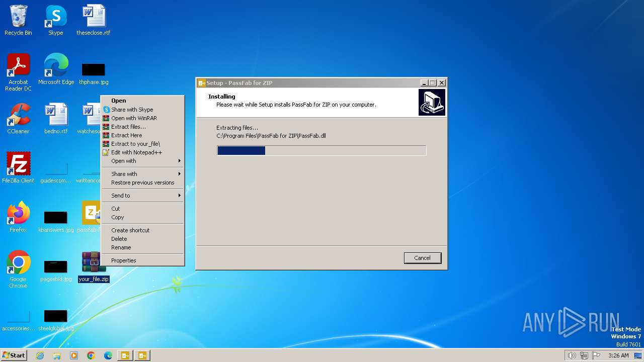Launch Skype from the desktop

[55, 20]
